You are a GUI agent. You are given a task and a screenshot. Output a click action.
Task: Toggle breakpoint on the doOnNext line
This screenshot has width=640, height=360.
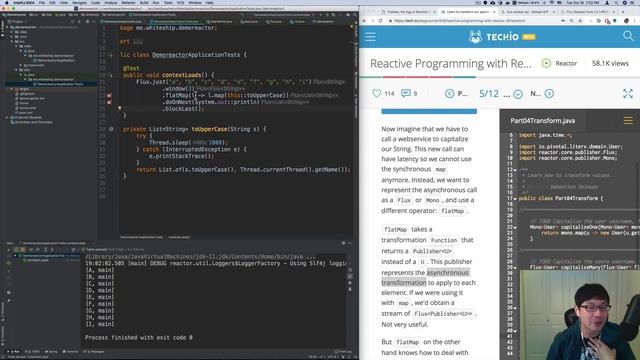(109, 102)
